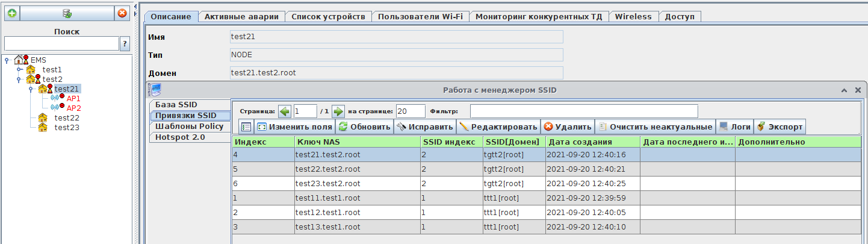Sort table by Индекс column header
The width and height of the screenshot is (868, 244).
(263, 142)
